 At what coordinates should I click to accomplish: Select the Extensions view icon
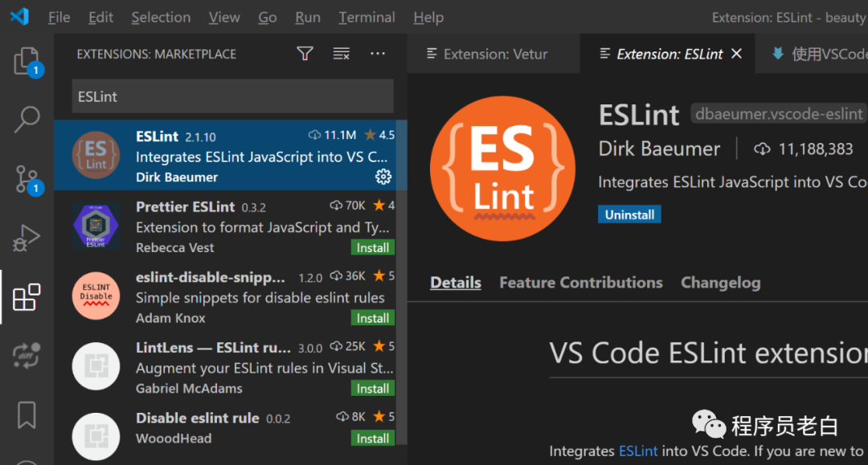(27, 297)
